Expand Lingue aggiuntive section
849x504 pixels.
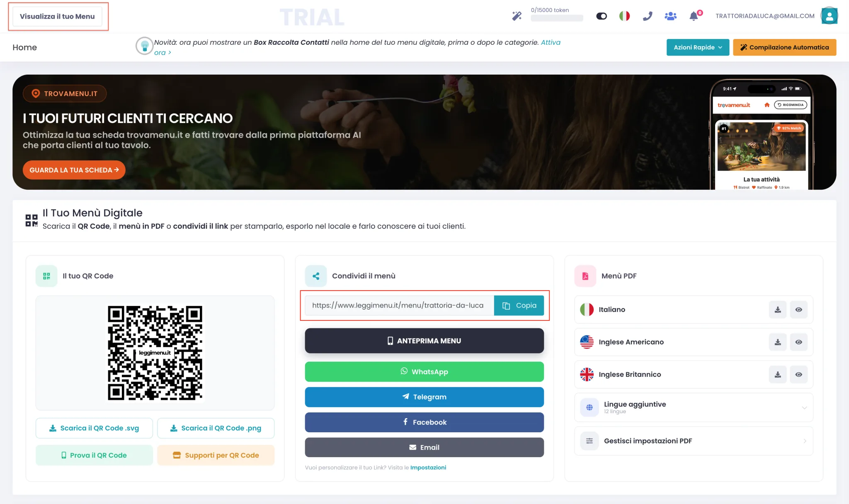694,407
